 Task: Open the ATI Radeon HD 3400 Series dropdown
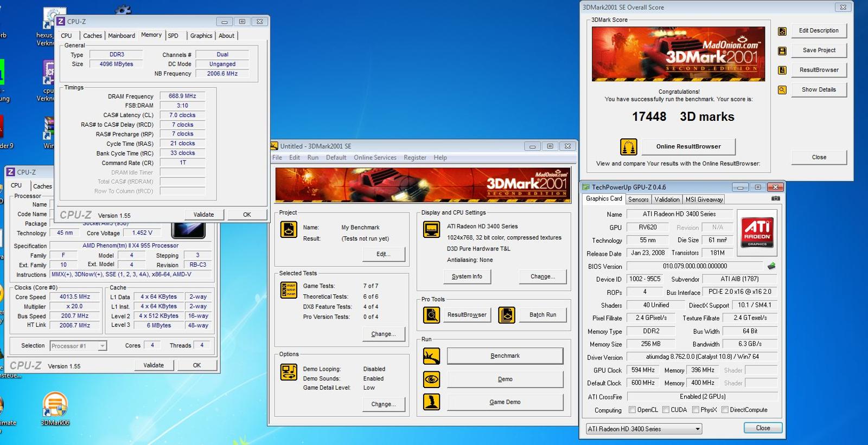coord(643,429)
